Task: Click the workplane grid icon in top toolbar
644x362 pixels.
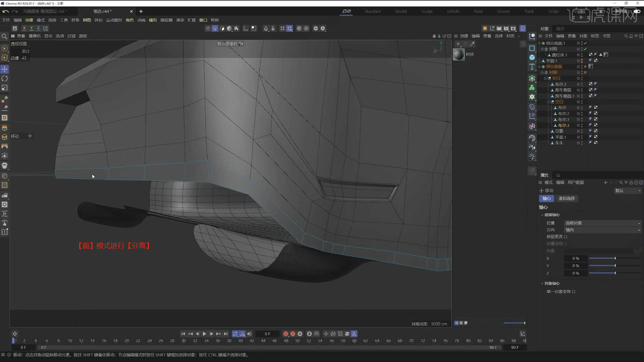Action: click(x=282, y=28)
